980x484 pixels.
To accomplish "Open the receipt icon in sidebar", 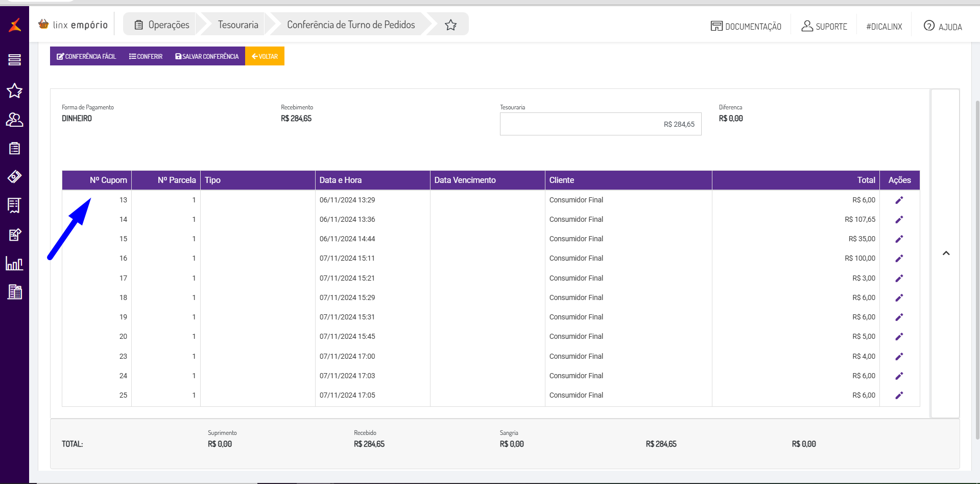I will click(x=14, y=205).
